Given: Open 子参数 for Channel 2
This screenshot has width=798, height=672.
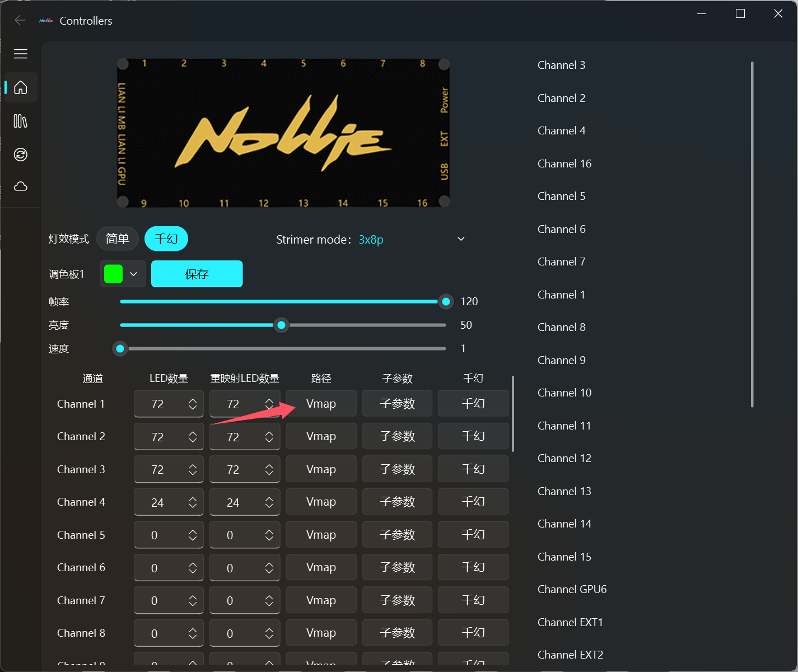Looking at the screenshot, I should click(398, 436).
